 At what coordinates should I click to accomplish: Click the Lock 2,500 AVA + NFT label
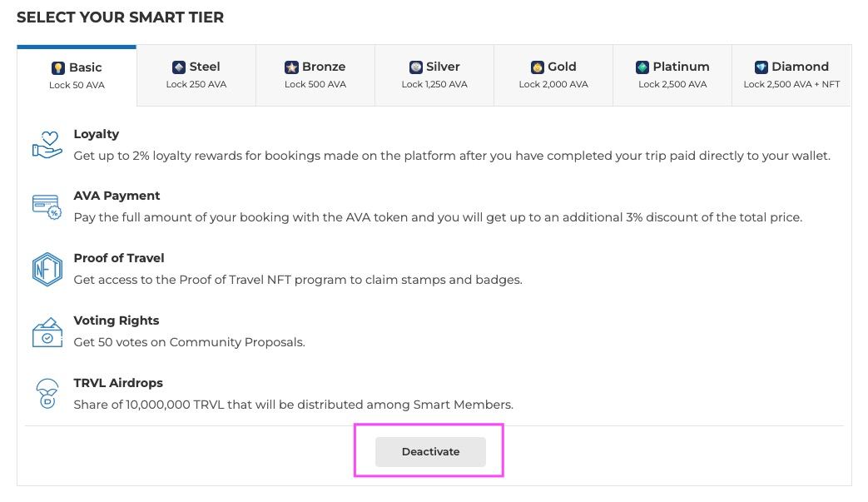click(x=791, y=84)
